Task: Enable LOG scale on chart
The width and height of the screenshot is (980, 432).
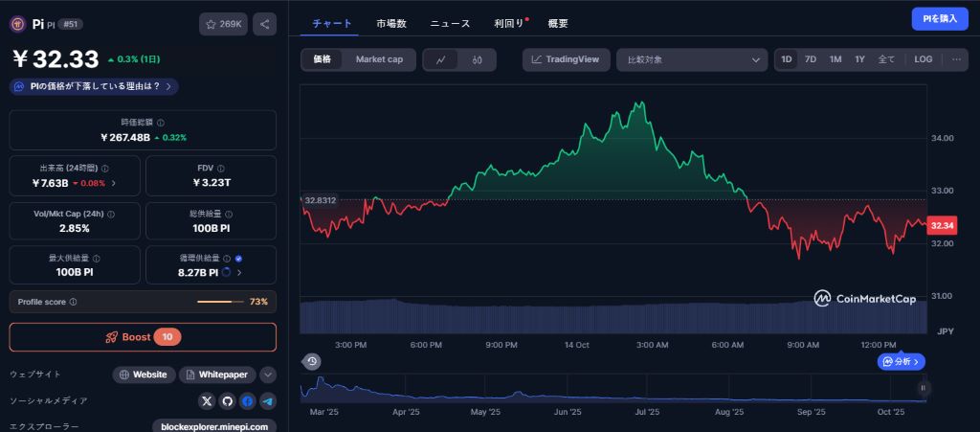Action: tap(923, 59)
